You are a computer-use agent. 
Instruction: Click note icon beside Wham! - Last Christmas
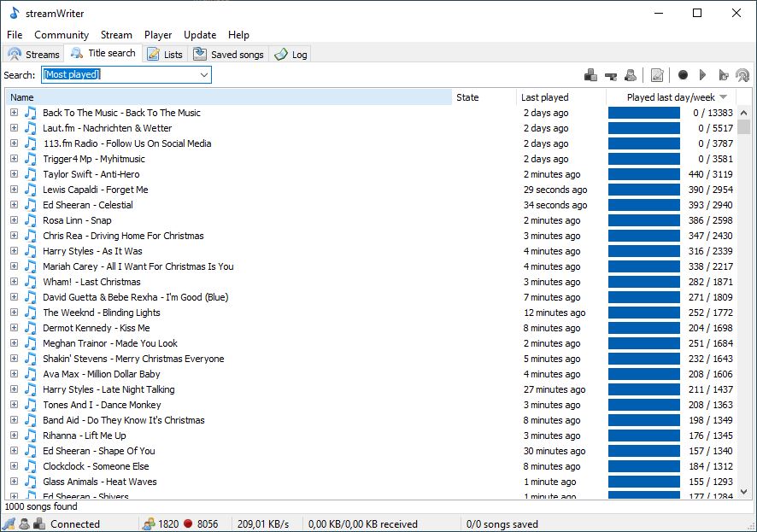(31, 282)
